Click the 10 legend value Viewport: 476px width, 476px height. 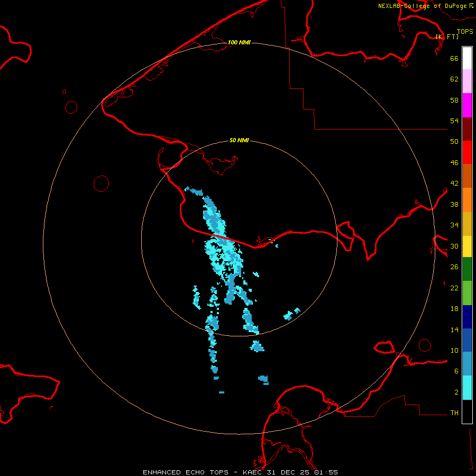[x=454, y=351]
